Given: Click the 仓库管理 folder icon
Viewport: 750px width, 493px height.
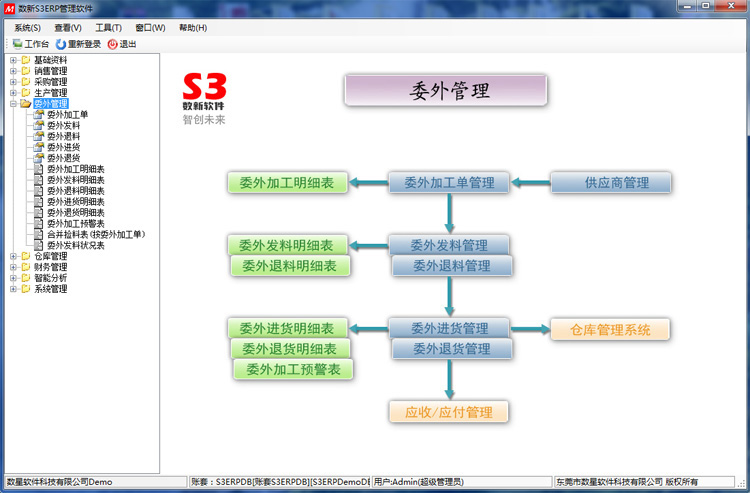Looking at the screenshot, I should (26, 256).
